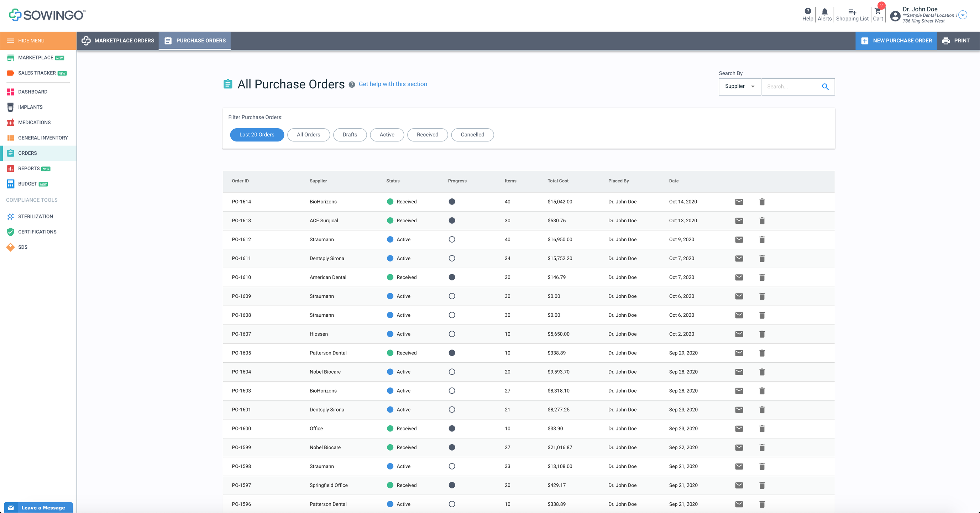The height and width of the screenshot is (513, 980).
Task: Click progress indicator for PO-1612
Action: click(452, 239)
